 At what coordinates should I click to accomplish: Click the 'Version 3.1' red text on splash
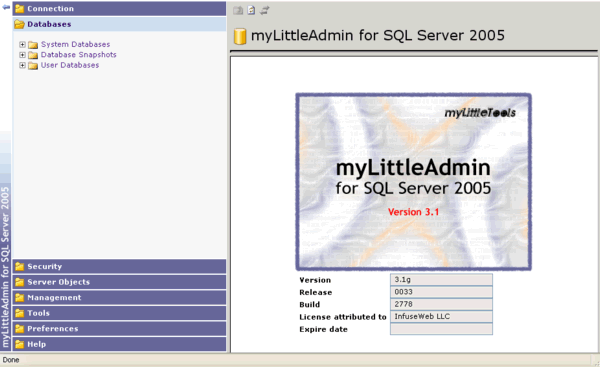coord(413,212)
